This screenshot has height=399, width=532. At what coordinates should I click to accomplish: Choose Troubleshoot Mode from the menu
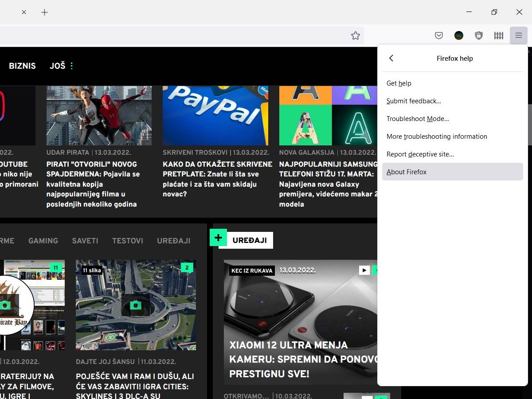[418, 118]
